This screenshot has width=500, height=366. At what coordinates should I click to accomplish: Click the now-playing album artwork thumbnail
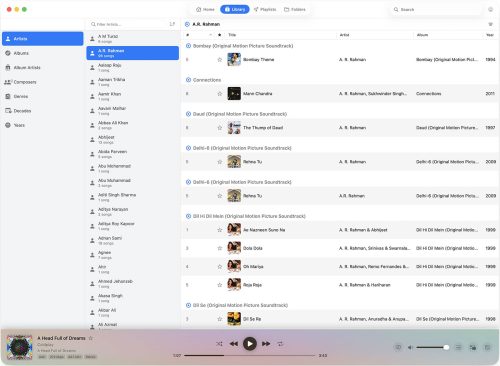pos(20,347)
